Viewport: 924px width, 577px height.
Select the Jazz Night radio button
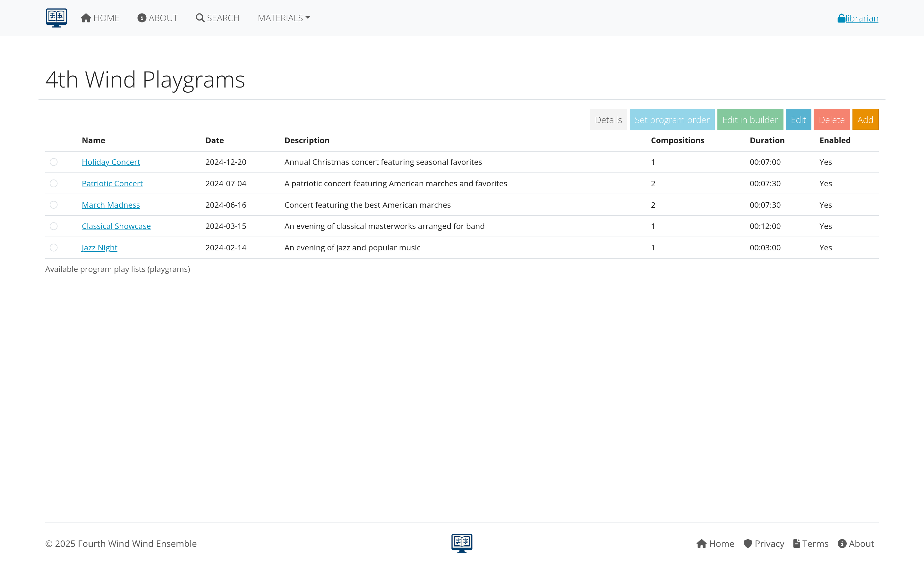[54, 247]
